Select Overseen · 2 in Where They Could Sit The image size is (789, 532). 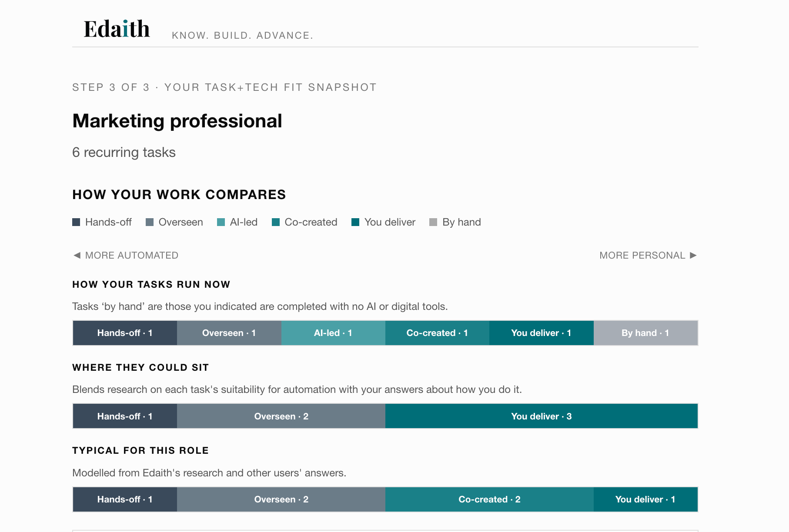click(x=281, y=416)
